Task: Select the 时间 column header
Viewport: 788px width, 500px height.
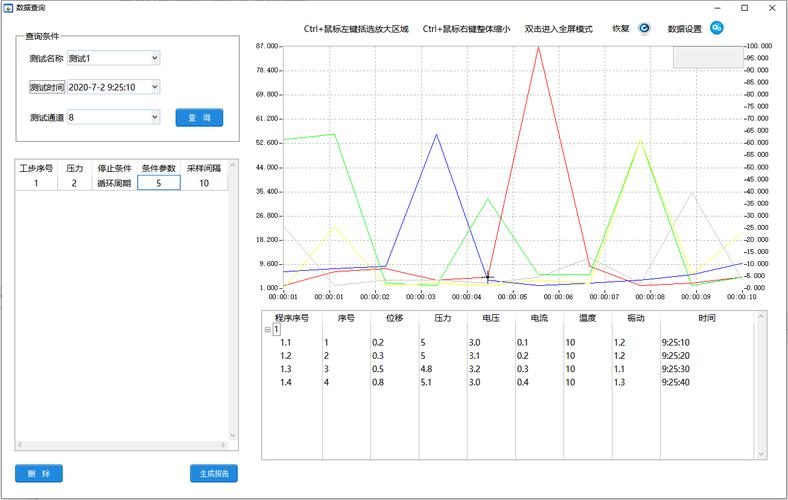Action: [707, 318]
